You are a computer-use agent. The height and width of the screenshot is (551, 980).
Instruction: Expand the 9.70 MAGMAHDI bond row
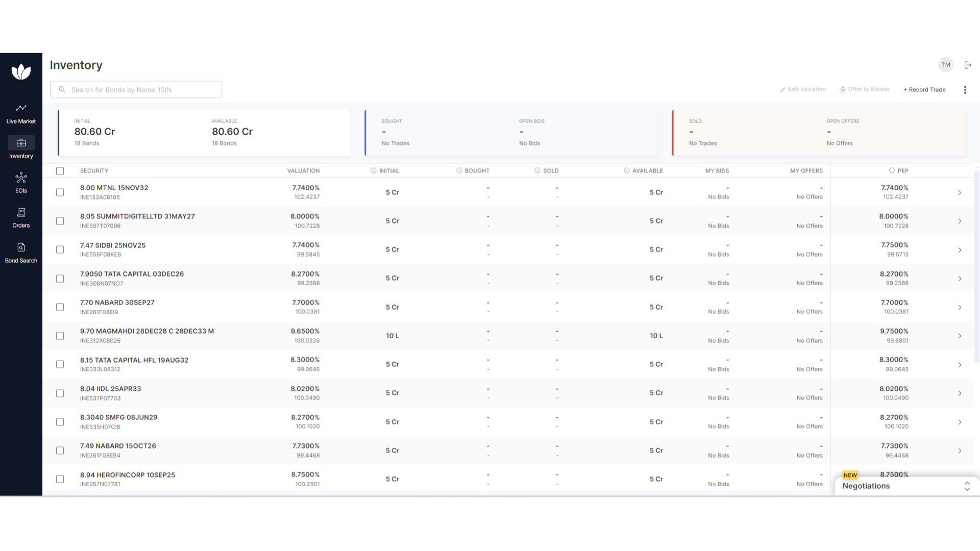(x=961, y=336)
